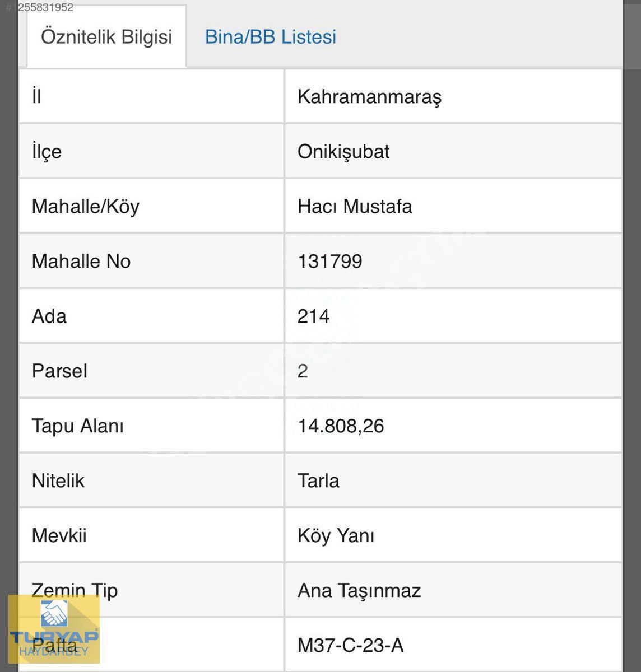Click the Ana Taşınmaz ground type value
This screenshot has height=672, width=641.
click(359, 591)
